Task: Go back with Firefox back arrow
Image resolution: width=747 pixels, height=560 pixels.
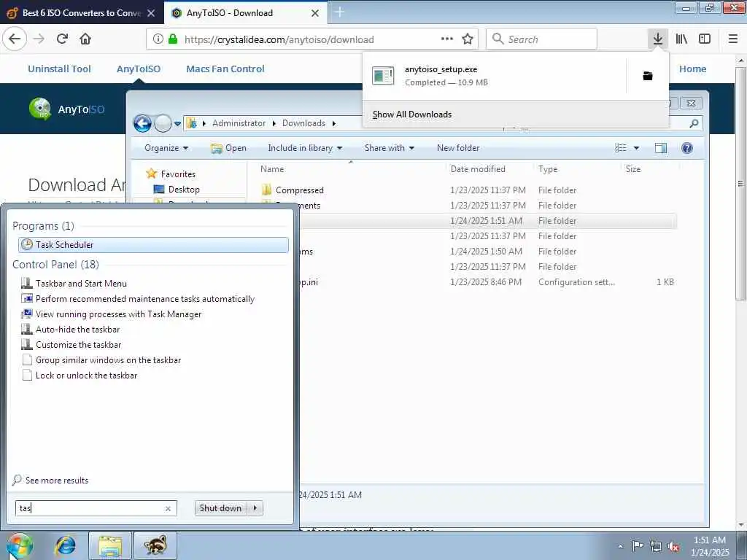Action: (x=15, y=39)
